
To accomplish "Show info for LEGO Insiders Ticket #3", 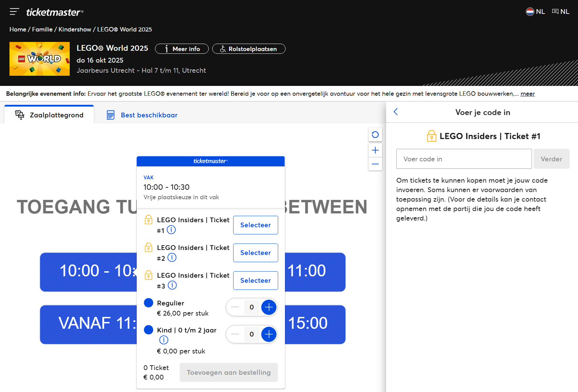I will pyautogui.click(x=172, y=285).
